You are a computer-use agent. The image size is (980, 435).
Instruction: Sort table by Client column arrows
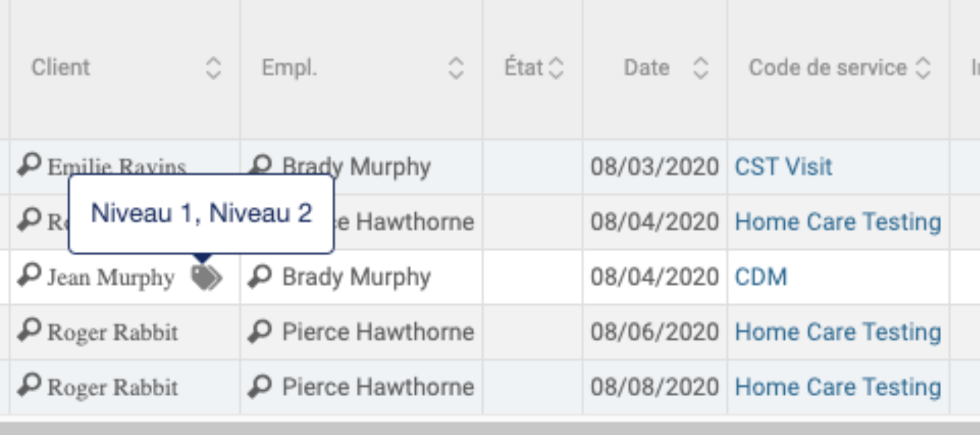pyautogui.click(x=213, y=68)
